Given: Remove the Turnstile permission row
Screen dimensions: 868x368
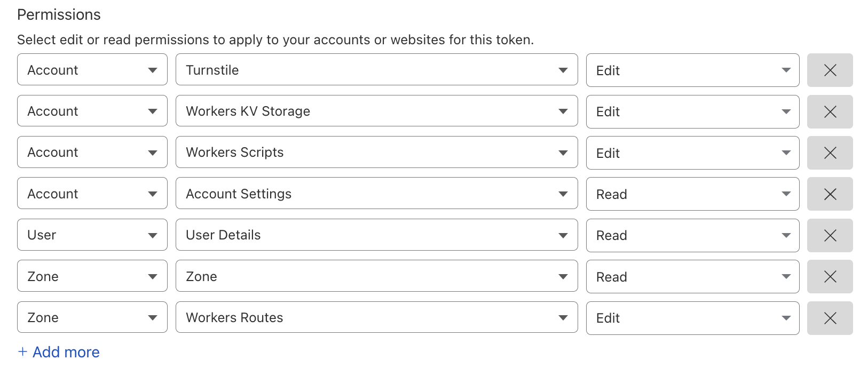Looking at the screenshot, I should click(830, 70).
